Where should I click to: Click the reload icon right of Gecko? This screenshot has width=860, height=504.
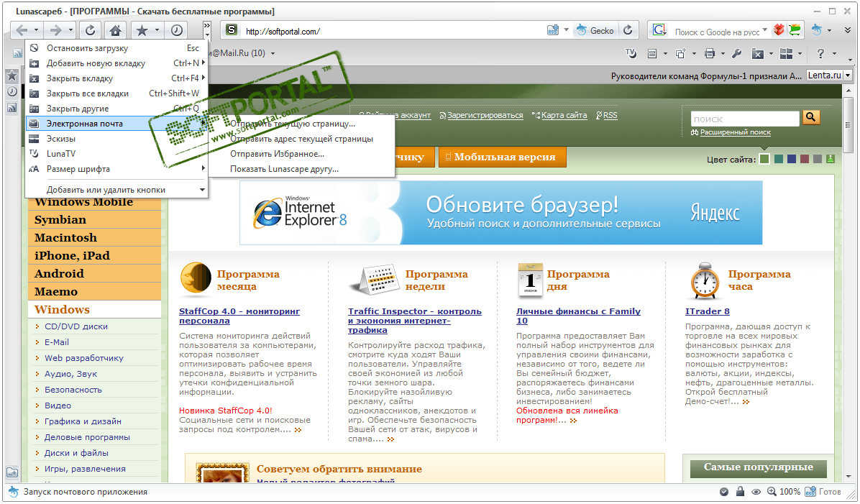628,30
